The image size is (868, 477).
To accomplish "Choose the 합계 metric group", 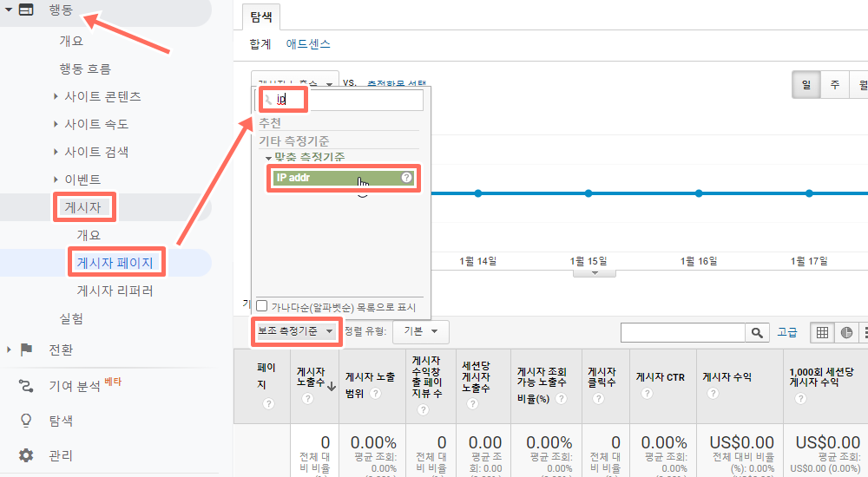I will pos(260,44).
